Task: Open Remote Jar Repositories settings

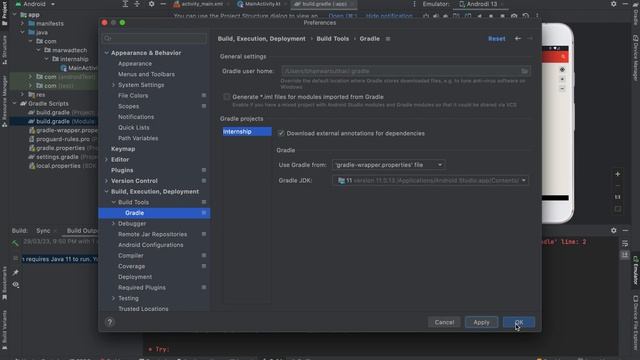Action: point(152,234)
